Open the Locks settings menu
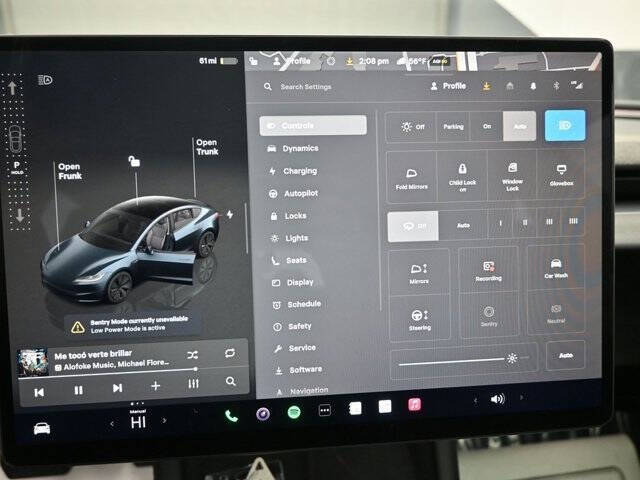Screen dimensions: 640x480 288,216
